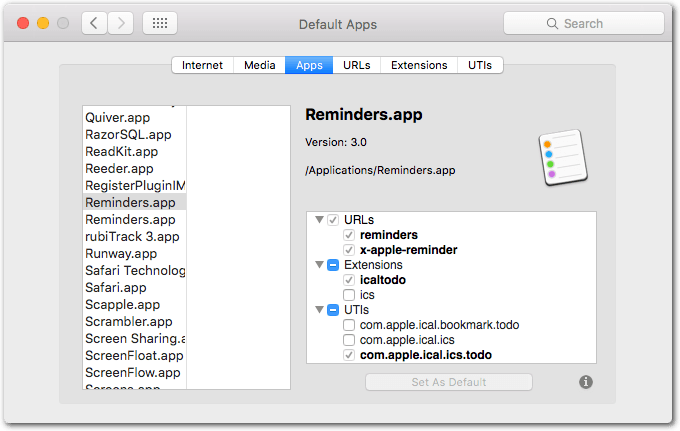Select rubiTrack 3.app in the list

(x=134, y=237)
